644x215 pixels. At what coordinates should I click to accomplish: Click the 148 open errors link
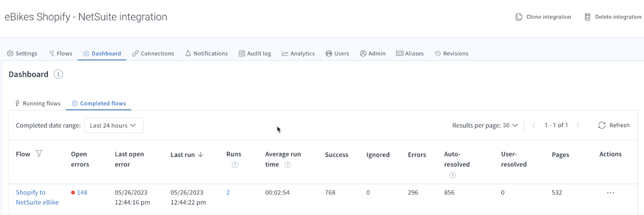click(x=82, y=193)
